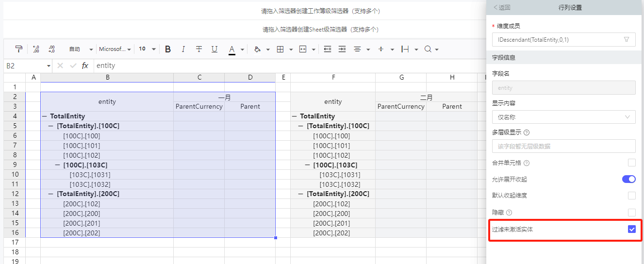Screen dimensions: 644x264
Task: Click 返回 to go back
Action: pyautogui.click(x=502, y=7)
